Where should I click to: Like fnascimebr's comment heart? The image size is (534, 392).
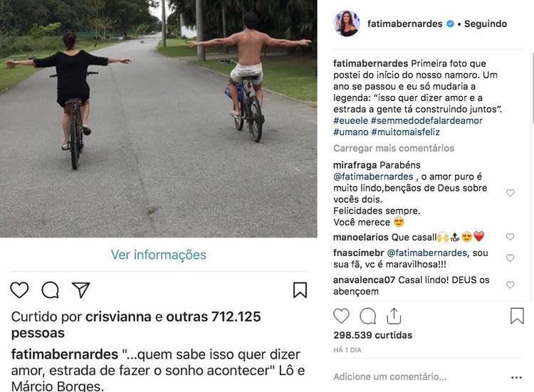[x=510, y=258]
